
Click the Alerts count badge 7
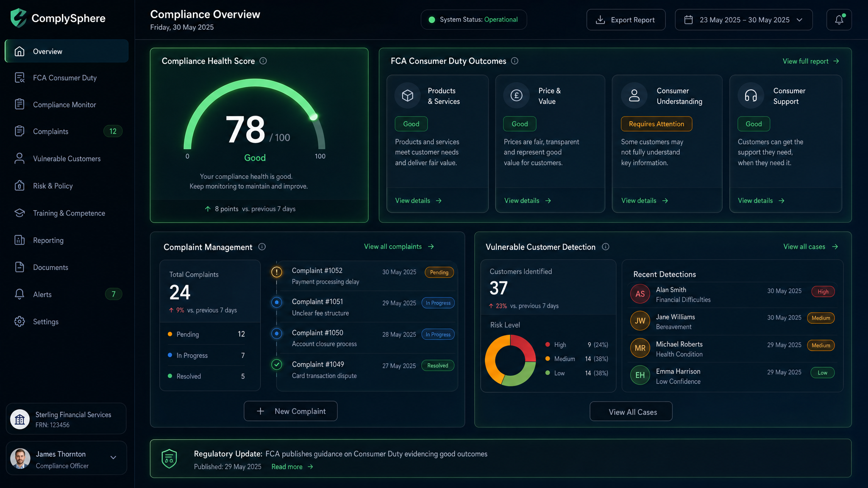pos(113,294)
